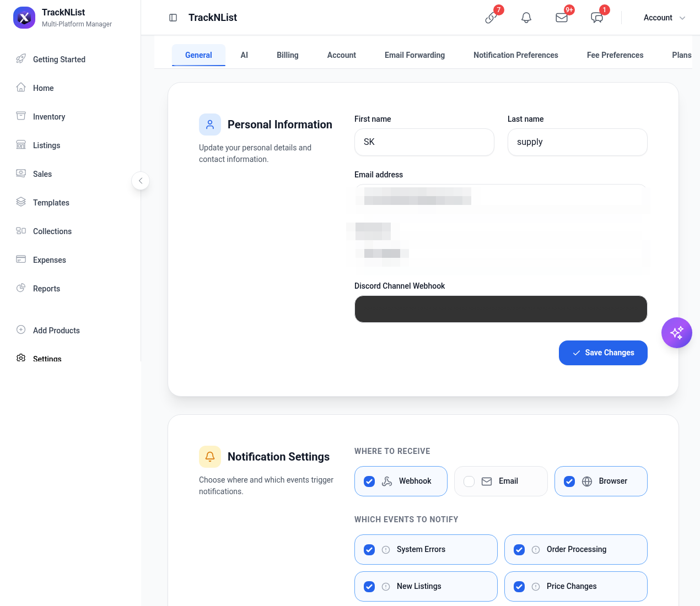The height and width of the screenshot is (606, 700).
Task: Click the TrackNList logo icon
Action: click(x=24, y=18)
